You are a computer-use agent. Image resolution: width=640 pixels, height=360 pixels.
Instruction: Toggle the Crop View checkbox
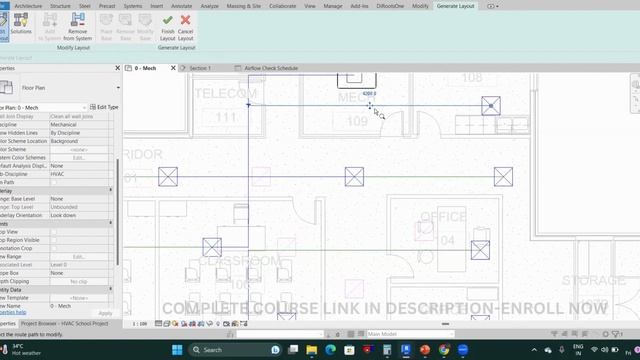[x=54, y=232]
